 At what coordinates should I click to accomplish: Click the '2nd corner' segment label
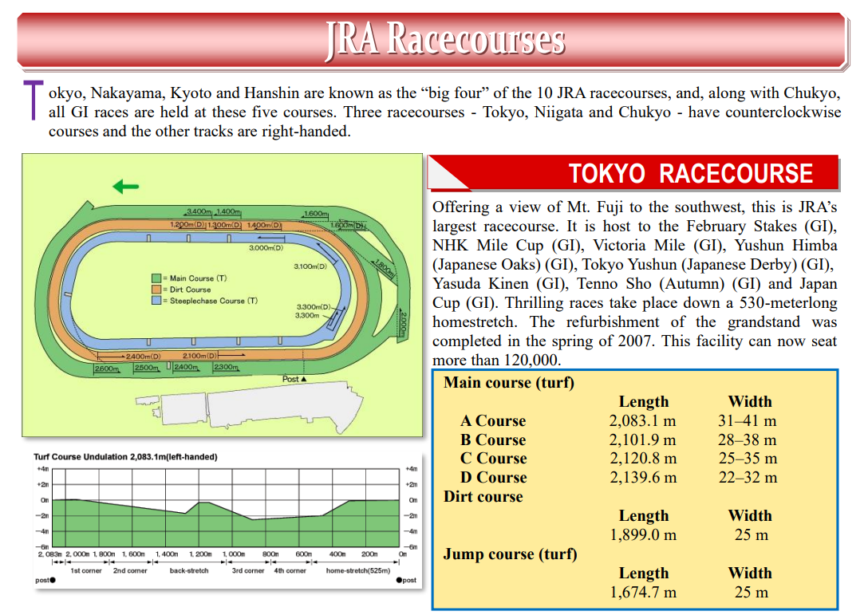[x=130, y=570]
